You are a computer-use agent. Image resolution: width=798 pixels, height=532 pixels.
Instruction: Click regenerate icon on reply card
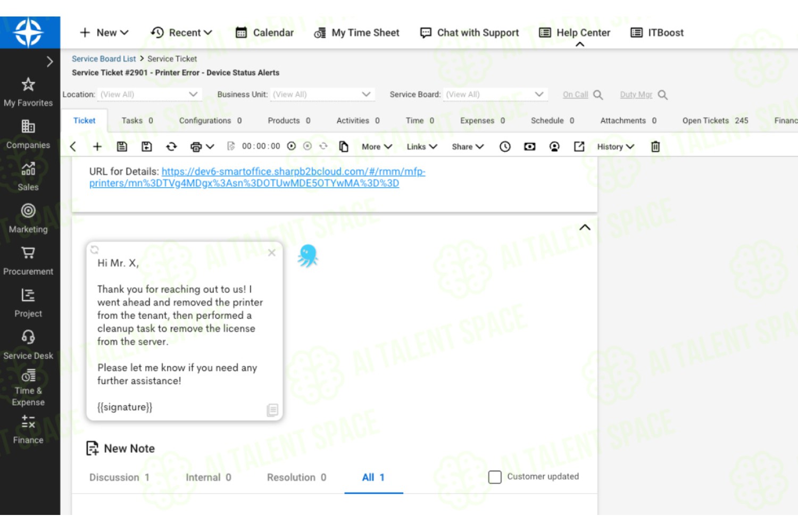95,250
